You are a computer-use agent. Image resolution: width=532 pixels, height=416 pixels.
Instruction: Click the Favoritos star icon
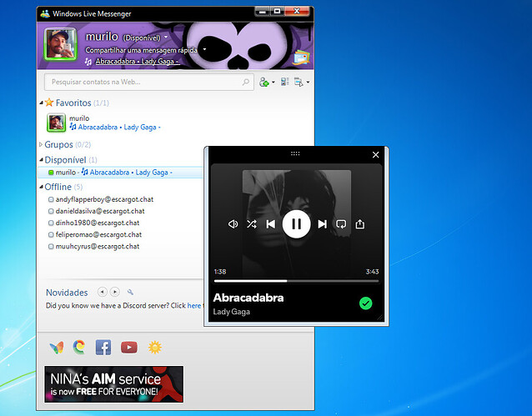tap(49, 103)
